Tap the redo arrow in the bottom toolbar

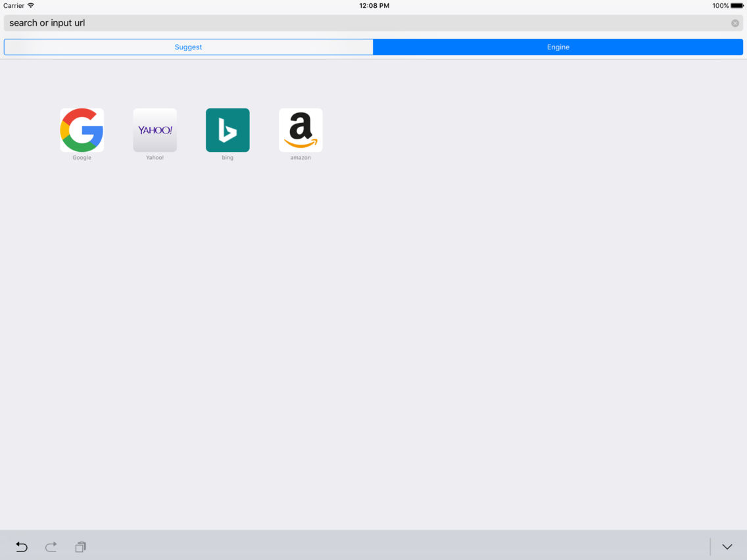(x=51, y=547)
